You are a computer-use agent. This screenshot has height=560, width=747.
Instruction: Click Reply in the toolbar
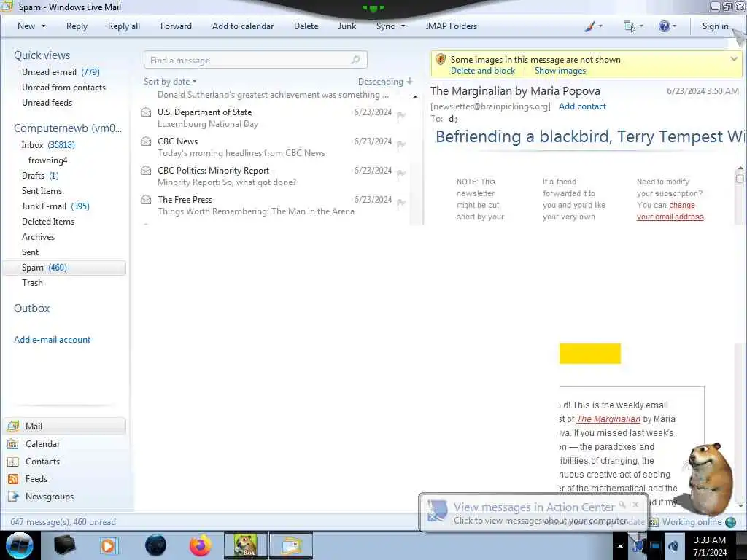pyautogui.click(x=77, y=26)
